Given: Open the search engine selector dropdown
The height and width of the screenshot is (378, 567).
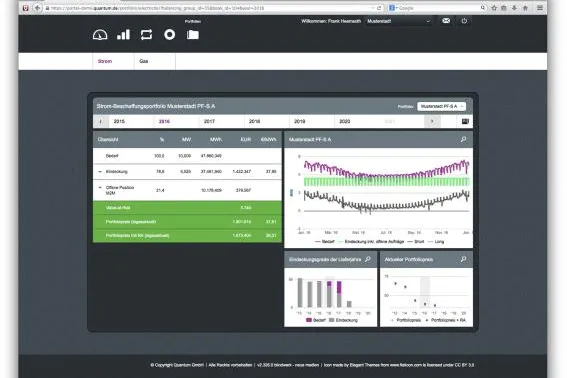Looking at the screenshot, I should 393,8.
